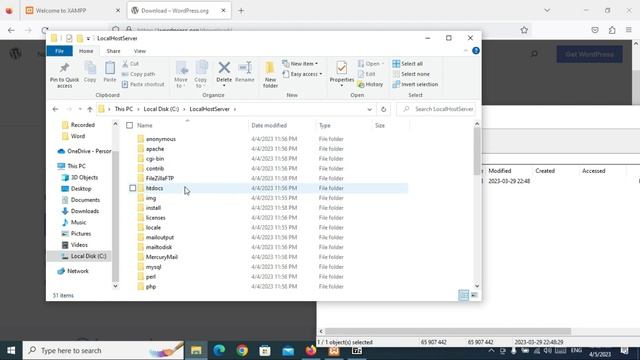Open Quick Access Toolbar customize arrow
This screenshot has height=360, width=640.
tap(88, 38)
